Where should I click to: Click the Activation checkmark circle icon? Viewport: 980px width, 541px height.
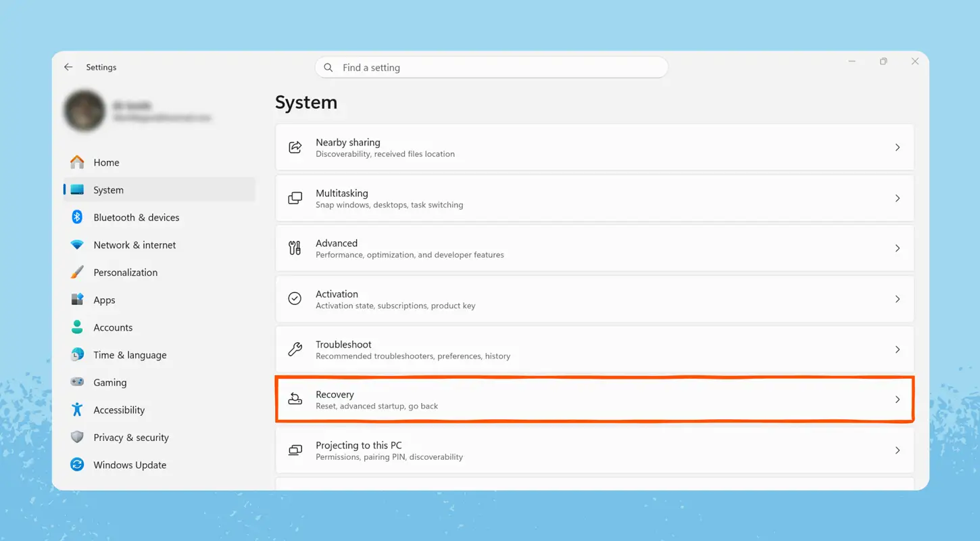(x=295, y=299)
